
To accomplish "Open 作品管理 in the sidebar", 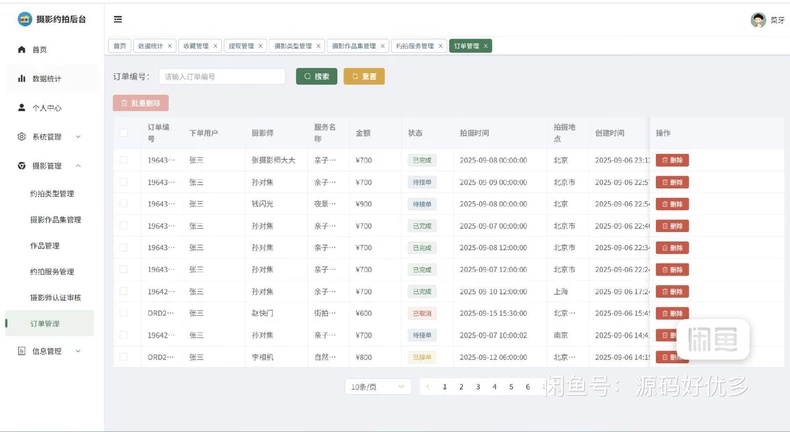I will [x=45, y=245].
